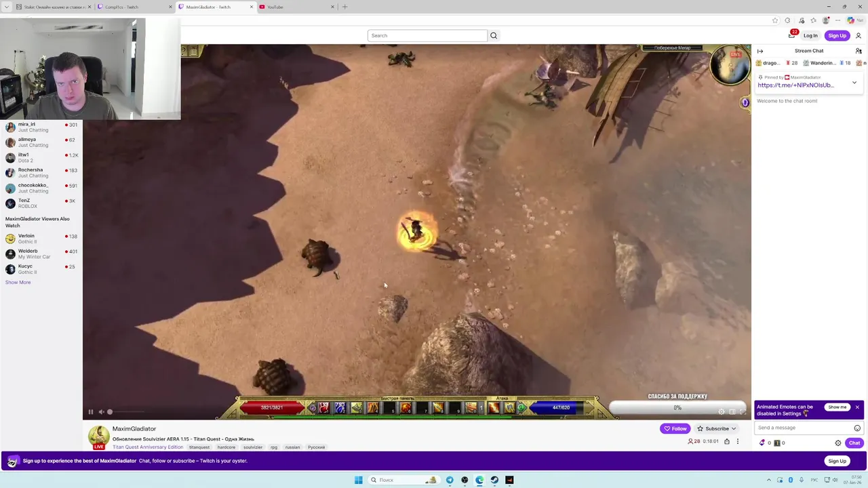Click the Русский language tag
Viewport: 868px width, 488px height.
click(x=316, y=447)
